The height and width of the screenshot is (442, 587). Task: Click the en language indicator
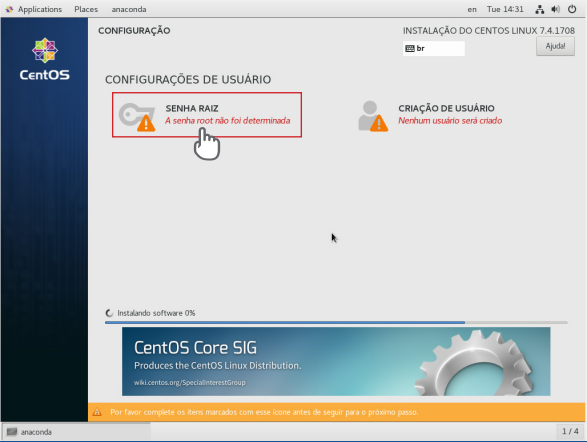472,9
